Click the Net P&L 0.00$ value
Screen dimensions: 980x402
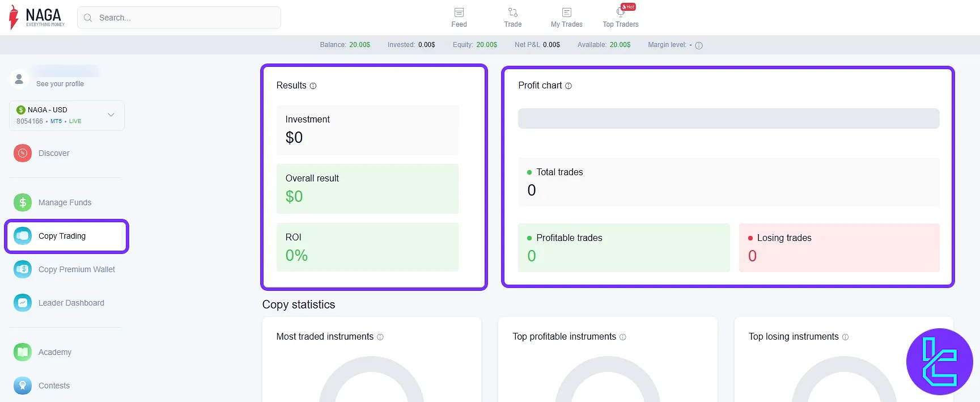click(551, 45)
